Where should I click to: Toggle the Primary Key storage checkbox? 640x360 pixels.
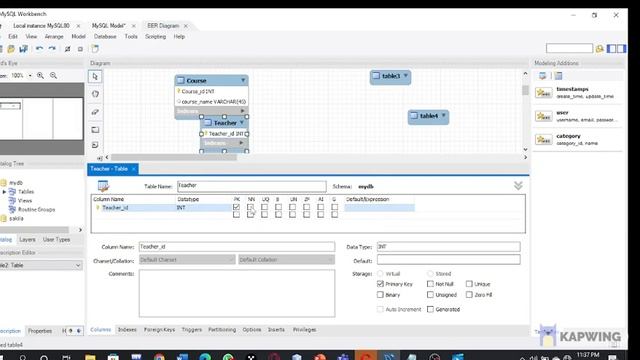[x=380, y=284]
